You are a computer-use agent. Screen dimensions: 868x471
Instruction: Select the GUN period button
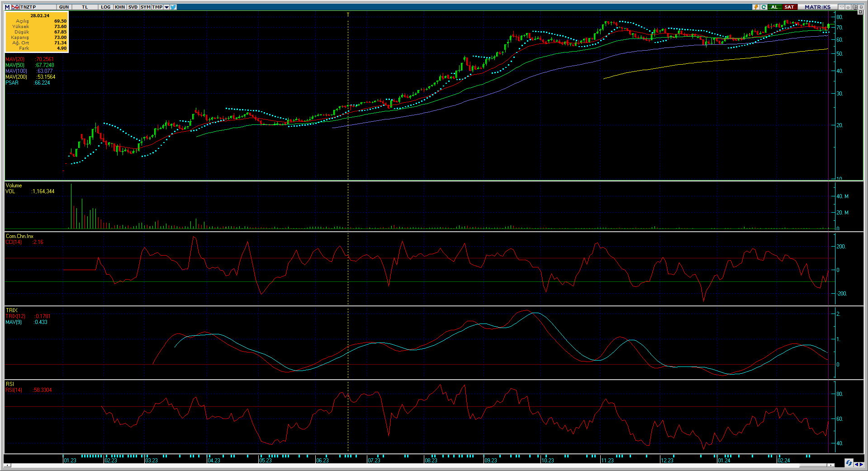pyautogui.click(x=64, y=7)
